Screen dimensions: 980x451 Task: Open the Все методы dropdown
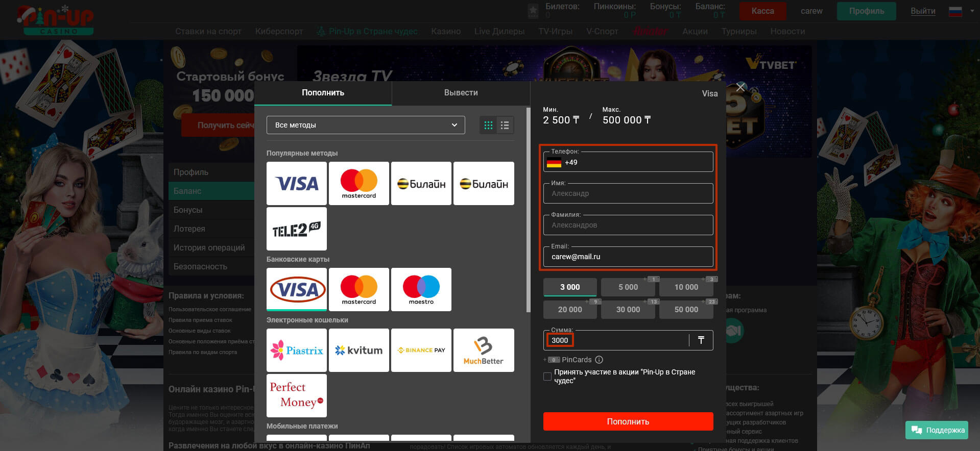point(366,125)
